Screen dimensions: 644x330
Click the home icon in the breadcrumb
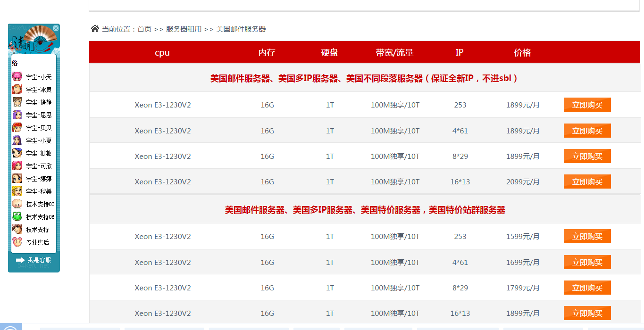(x=95, y=29)
